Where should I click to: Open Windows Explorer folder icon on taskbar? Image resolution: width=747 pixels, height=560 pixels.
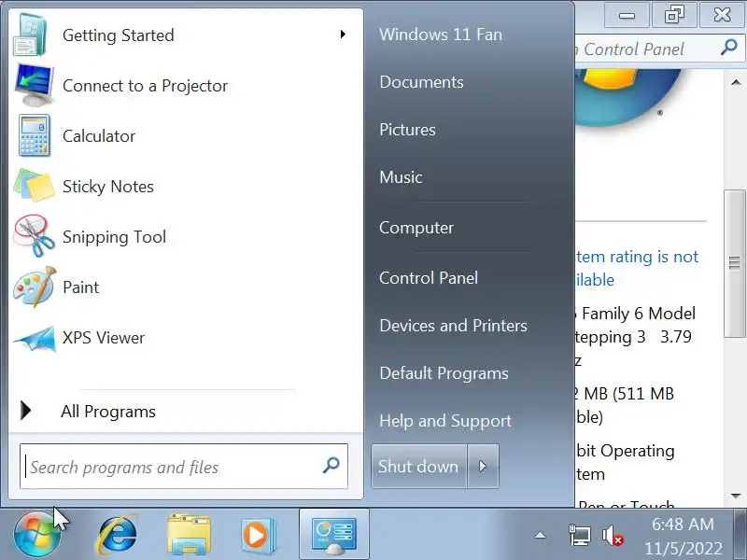pyautogui.click(x=190, y=534)
